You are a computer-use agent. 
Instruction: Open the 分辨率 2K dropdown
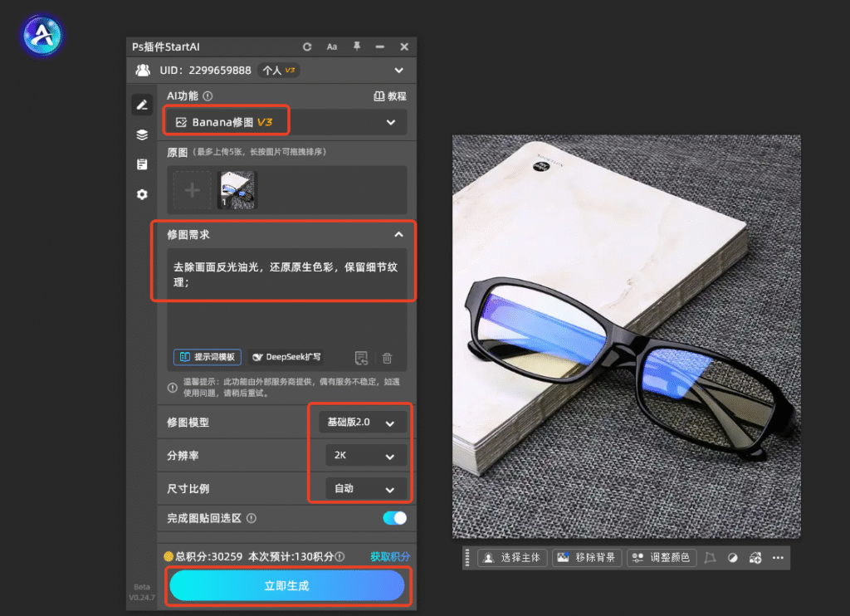click(366, 456)
